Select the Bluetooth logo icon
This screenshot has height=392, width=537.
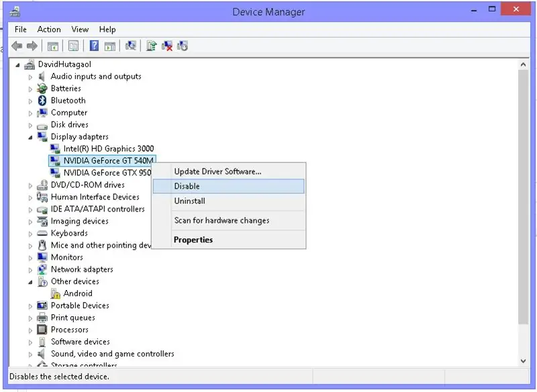[x=42, y=100]
